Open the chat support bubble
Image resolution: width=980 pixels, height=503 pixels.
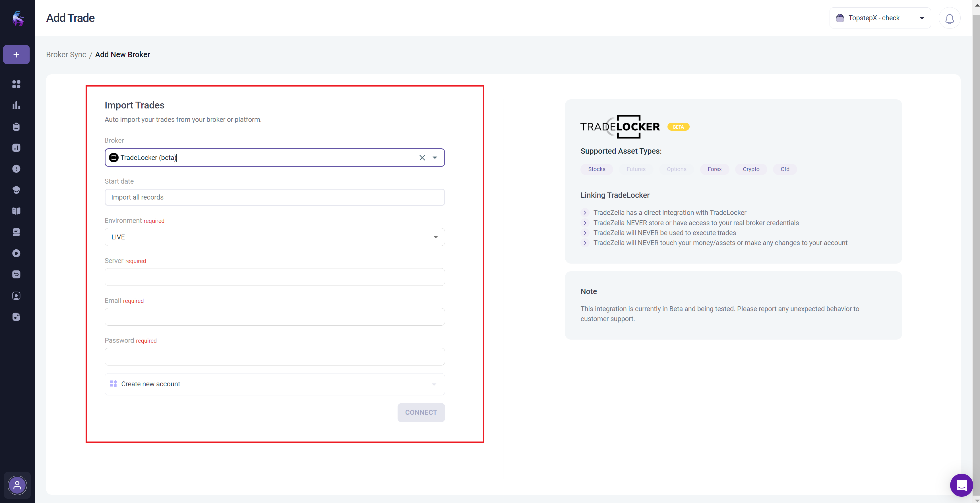[x=961, y=485]
